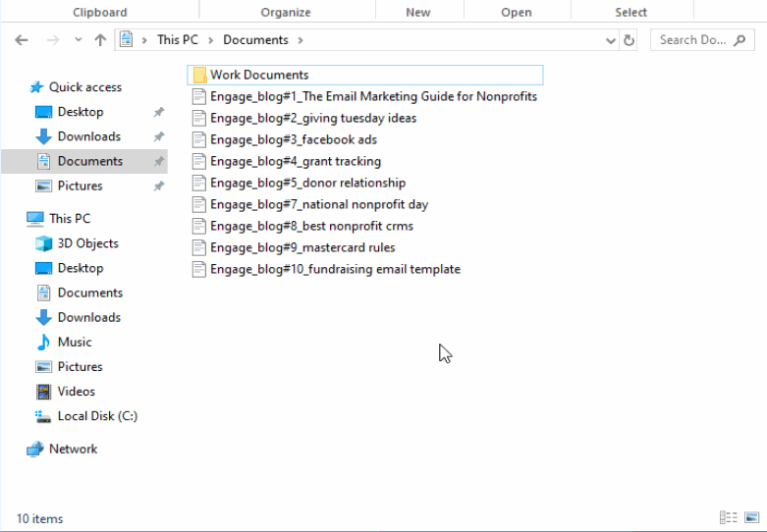Open Recent locations dropdown arrow

click(78, 40)
